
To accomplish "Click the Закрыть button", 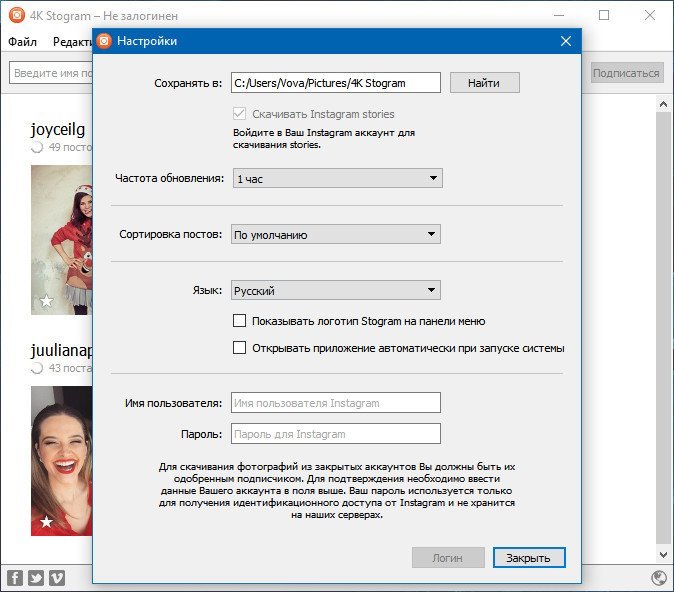I will tap(529, 558).
